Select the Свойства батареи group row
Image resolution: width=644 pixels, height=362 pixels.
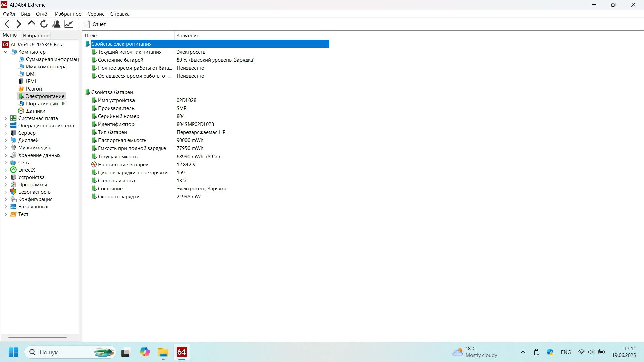click(x=207, y=92)
